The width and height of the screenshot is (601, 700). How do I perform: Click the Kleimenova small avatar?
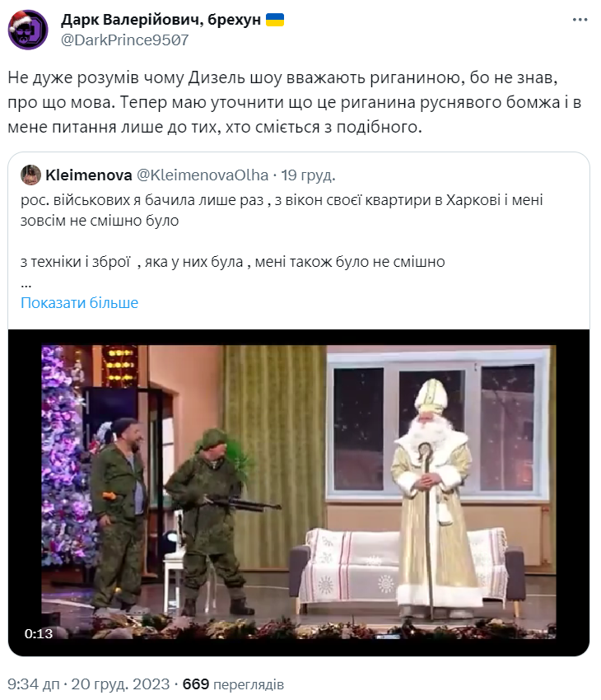(x=30, y=175)
